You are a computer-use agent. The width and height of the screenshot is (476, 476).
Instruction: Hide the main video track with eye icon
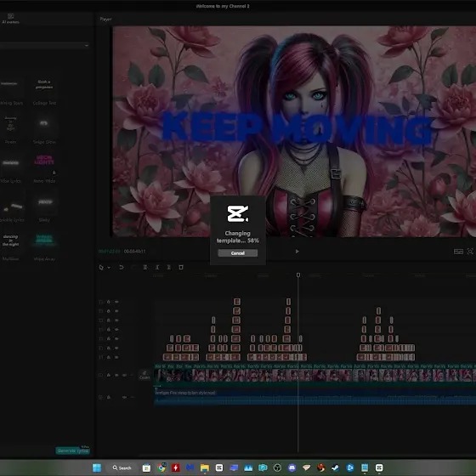116,375
